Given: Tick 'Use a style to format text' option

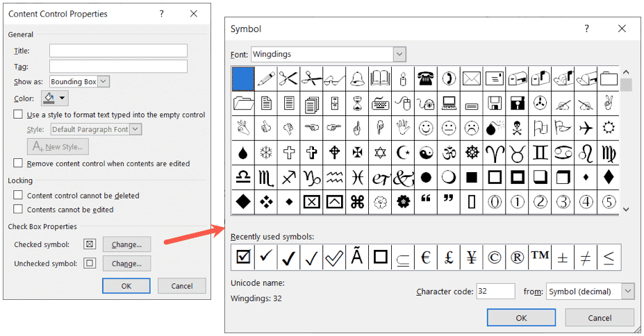Looking at the screenshot, I should pyautogui.click(x=18, y=115).
